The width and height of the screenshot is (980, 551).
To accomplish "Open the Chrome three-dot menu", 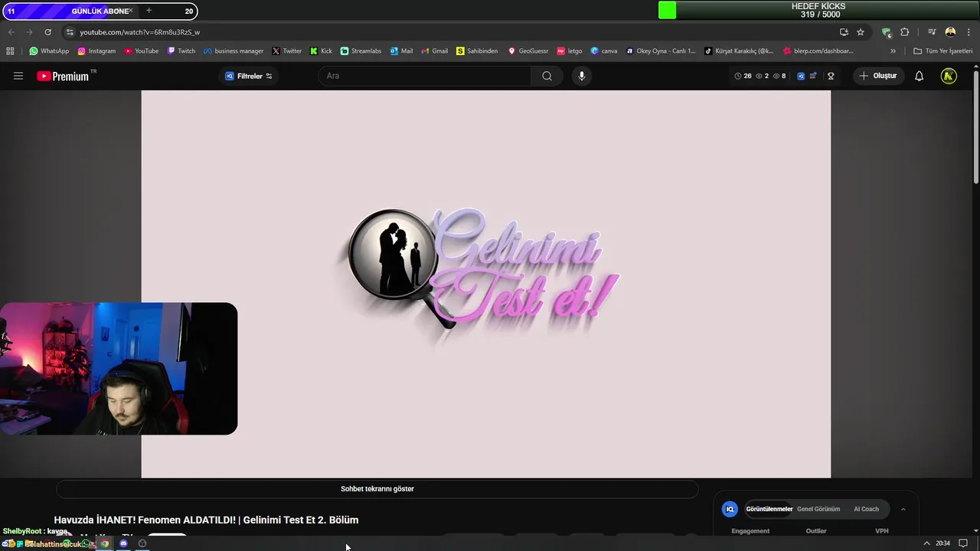I will click(968, 32).
